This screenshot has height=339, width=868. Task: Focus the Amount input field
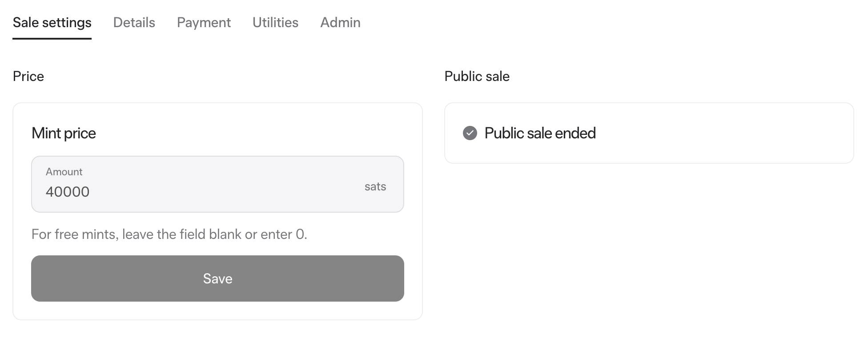click(217, 184)
